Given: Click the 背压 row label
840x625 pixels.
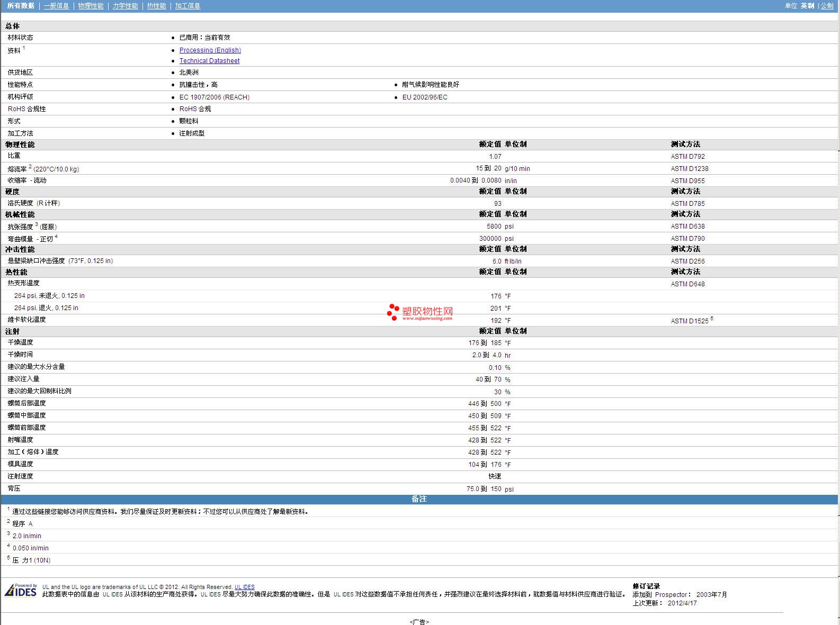Looking at the screenshot, I should pyautogui.click(x=14, y=488).
